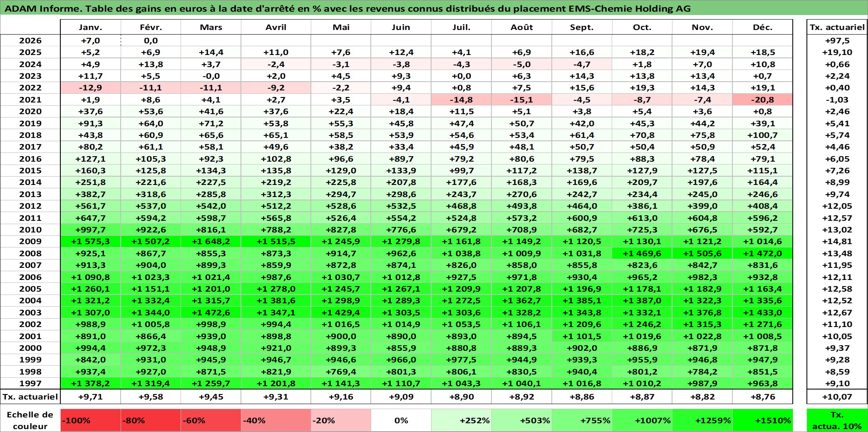Image resolution: width=868 pixels, height=432 pixels.
Task: Select the -40% color scale swatch
Action: [x=276, y=420]
